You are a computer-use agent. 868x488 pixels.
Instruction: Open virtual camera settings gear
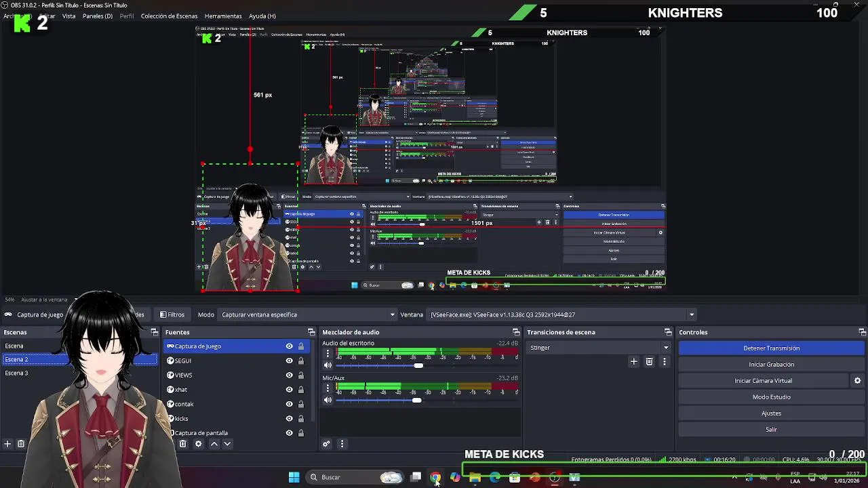click(857, 381)
